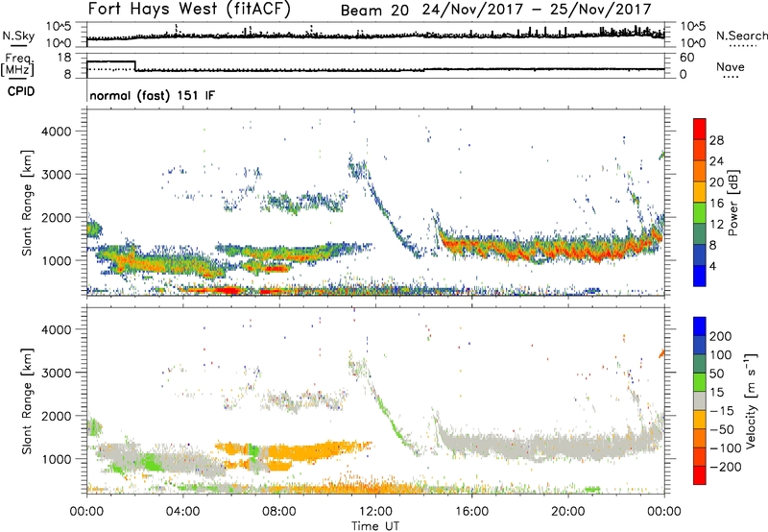Click the '-15' Velocity colorbar value

[722, 410]
